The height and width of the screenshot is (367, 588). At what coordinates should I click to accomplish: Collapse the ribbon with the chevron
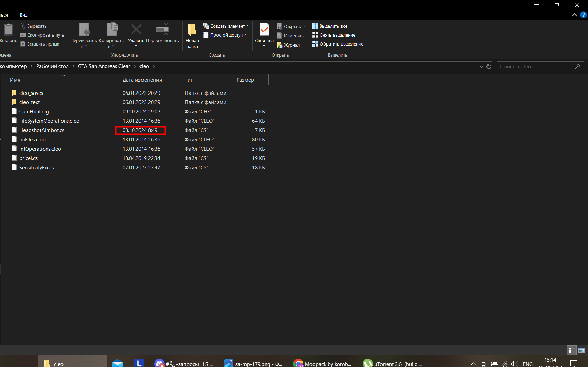click(x=574, y=15)
